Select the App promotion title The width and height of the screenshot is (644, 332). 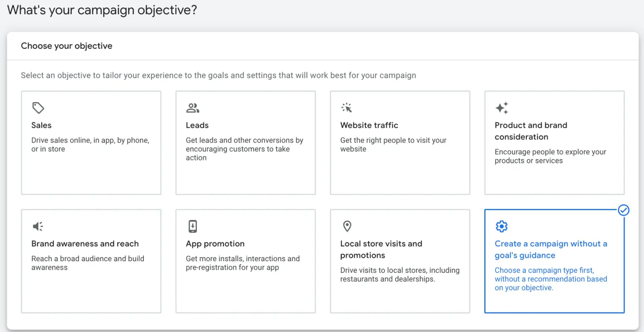(215, 244)
